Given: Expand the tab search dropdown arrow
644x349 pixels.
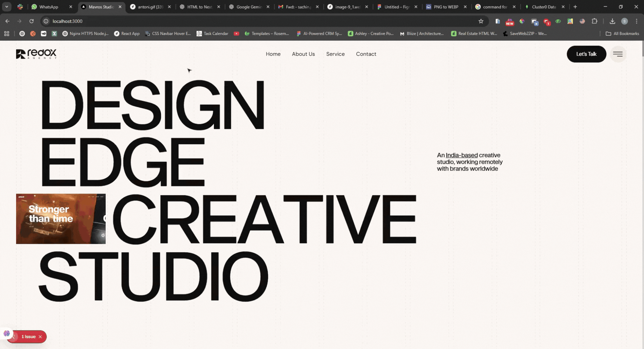Looking at the screenshot, I should point(7,7).
